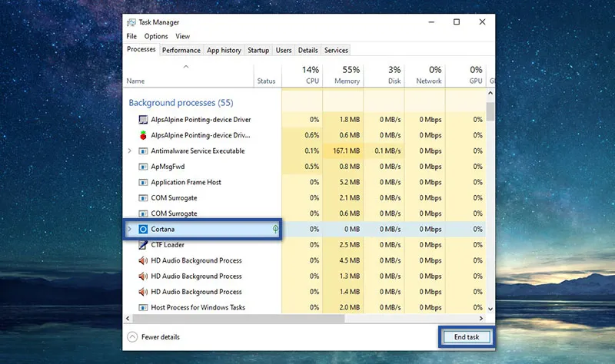Switch to the App history tab
The image size is (615, 364).
(224, 50)
